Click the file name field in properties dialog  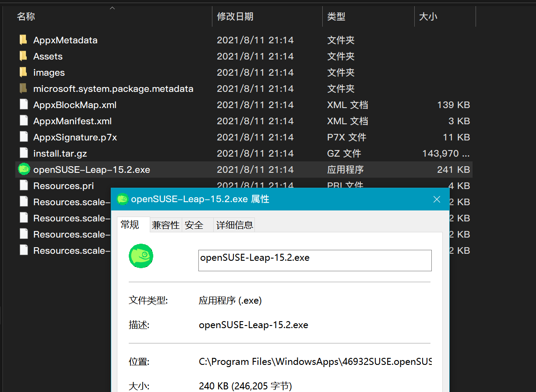coord(315,260)
